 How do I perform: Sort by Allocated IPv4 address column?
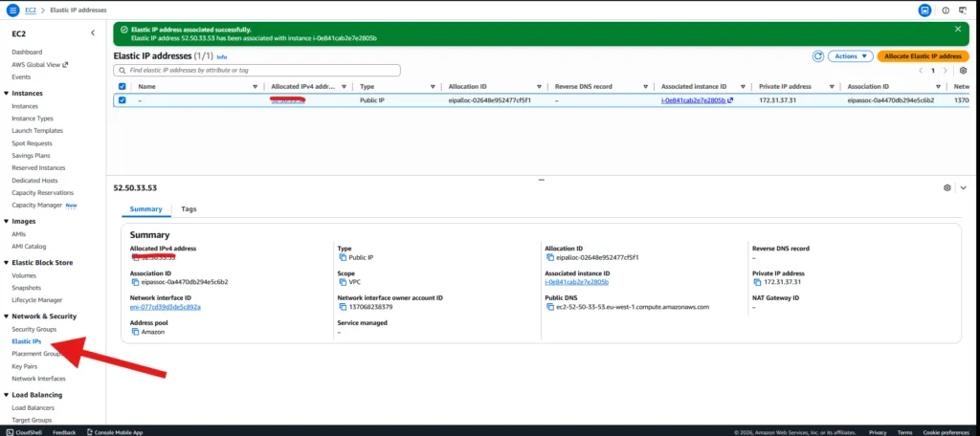[344, 87]
